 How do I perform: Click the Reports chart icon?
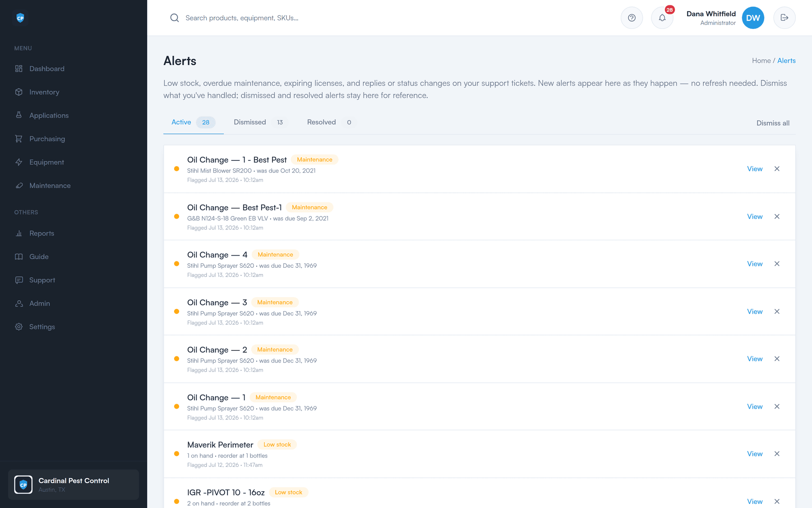19,233
